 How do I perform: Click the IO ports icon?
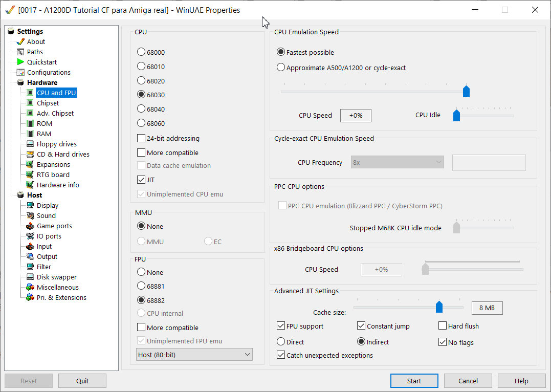[30, 236]
